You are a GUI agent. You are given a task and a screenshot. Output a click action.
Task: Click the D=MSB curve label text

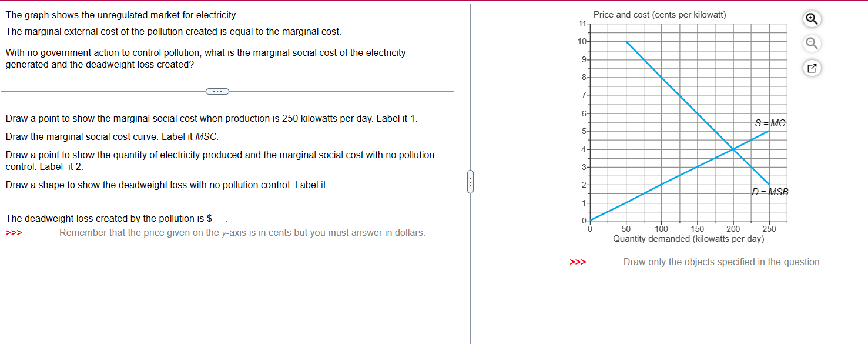(x=772, y=192)
